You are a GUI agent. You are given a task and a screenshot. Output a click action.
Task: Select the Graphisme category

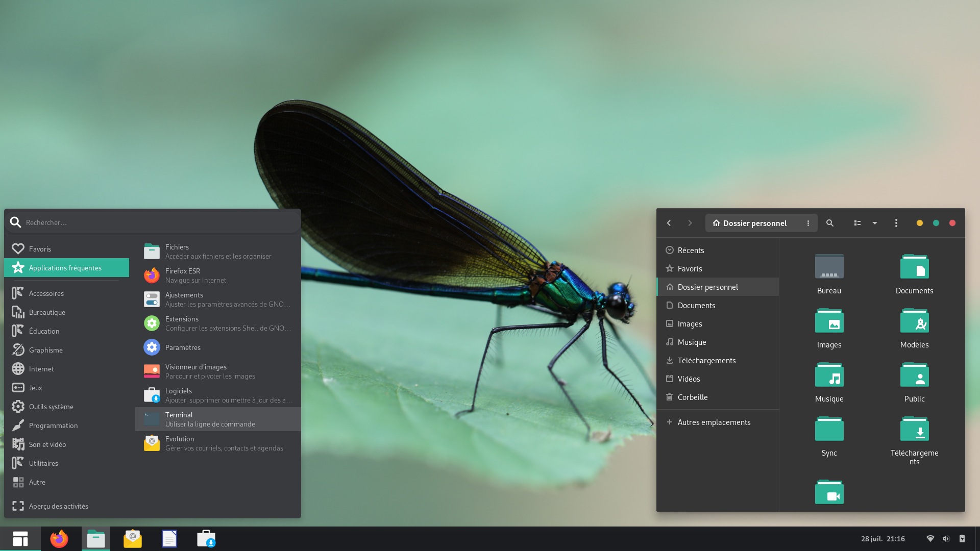(x=66, y=350)
